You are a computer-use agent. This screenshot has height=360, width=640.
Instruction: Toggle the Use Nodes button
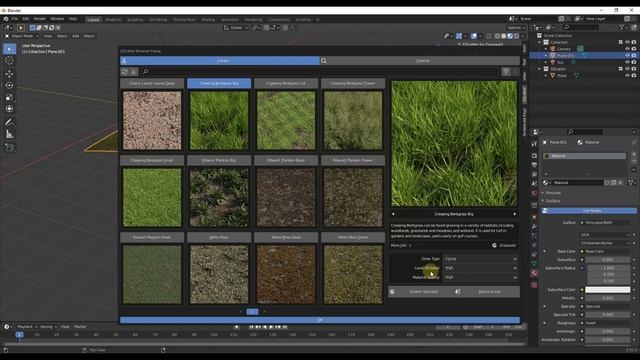tap(589, 211)
